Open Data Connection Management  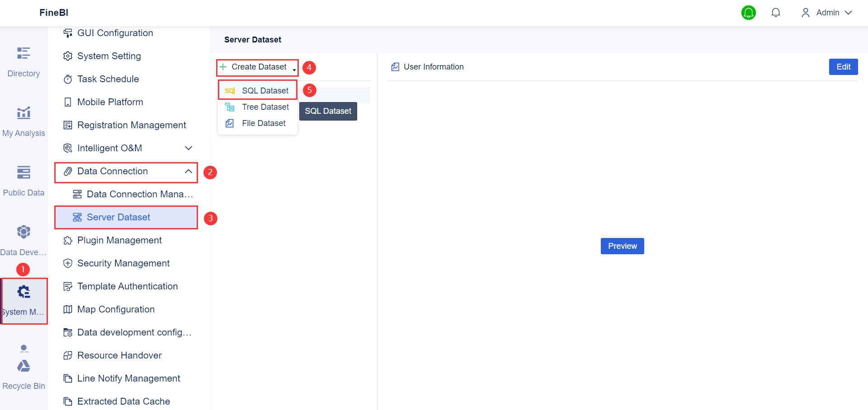click(133, 194)
